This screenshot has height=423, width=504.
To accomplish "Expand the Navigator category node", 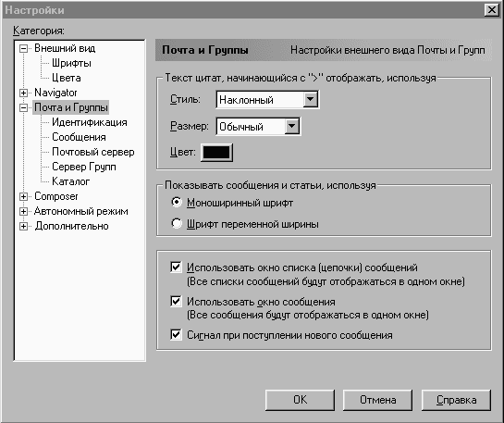I will (23, 93).
